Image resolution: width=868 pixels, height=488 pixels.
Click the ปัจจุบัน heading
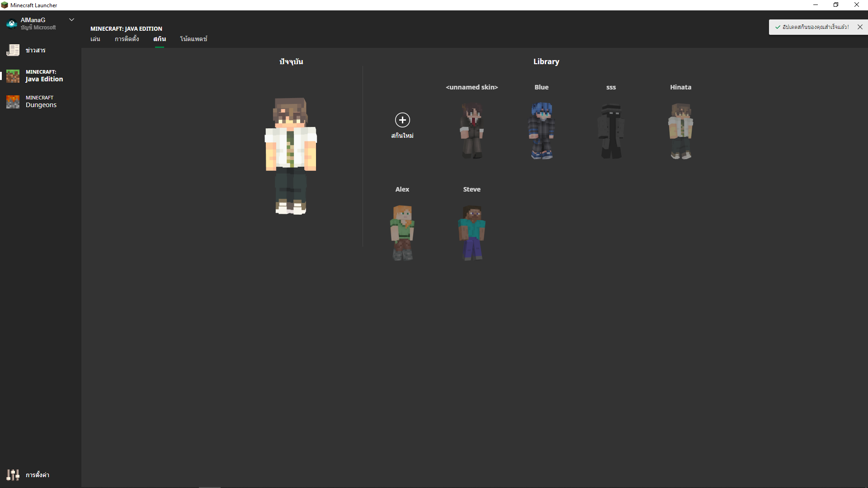coord(291,61)
